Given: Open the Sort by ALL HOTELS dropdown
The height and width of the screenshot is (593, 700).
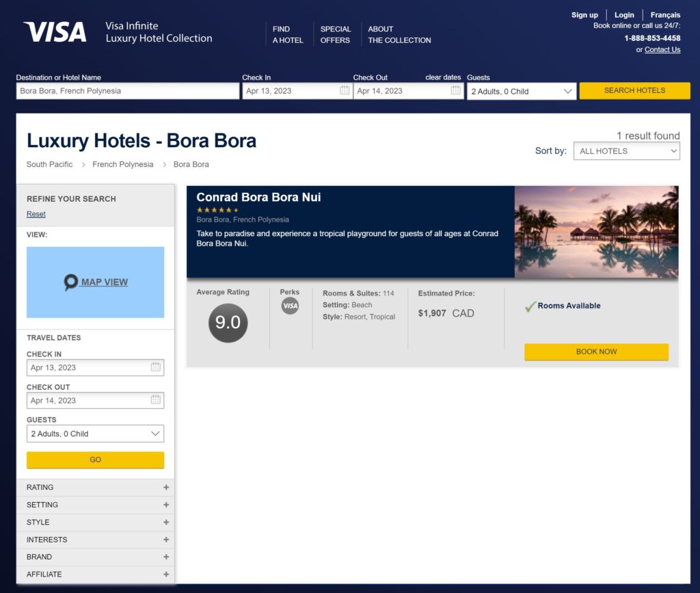Looking at the screenshot, I should (626, 150).
